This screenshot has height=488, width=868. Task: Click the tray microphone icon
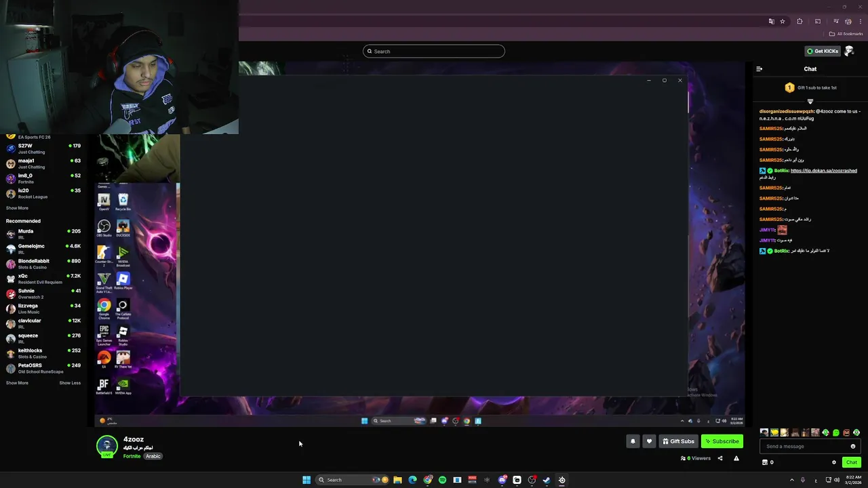pos(803,480)
